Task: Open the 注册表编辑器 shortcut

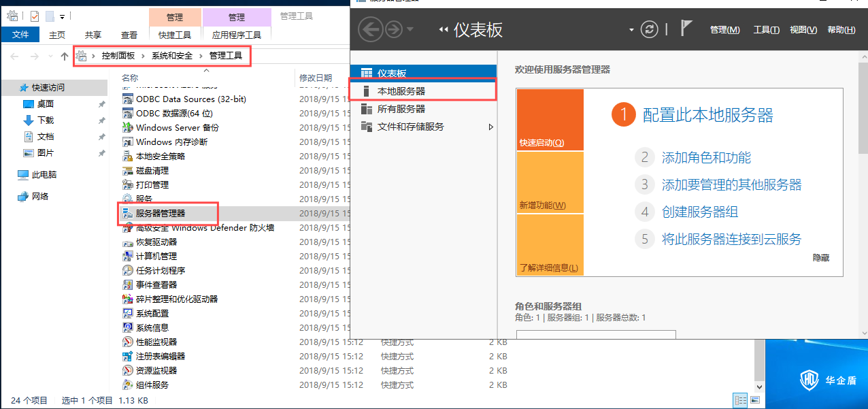Action: pyautogui.click(x=160, y=356)
